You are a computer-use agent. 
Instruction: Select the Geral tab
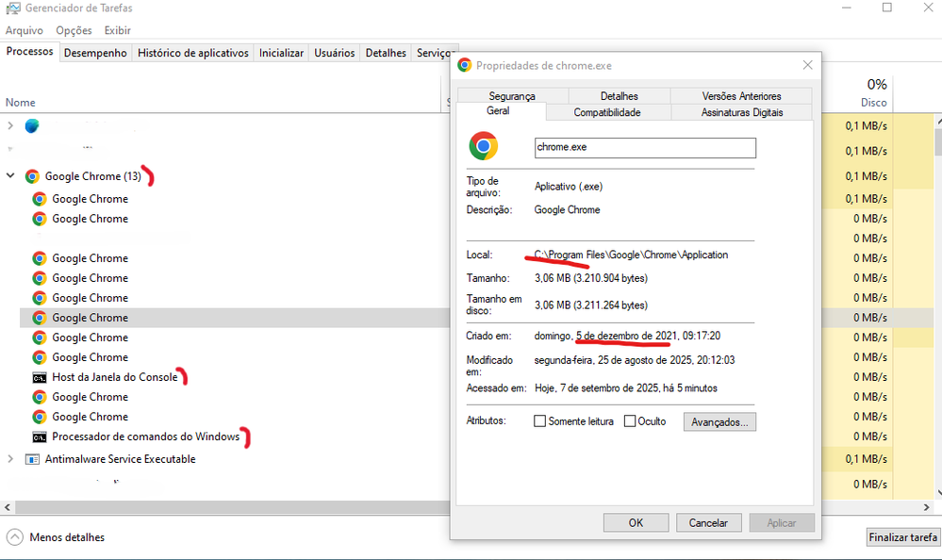498,110
